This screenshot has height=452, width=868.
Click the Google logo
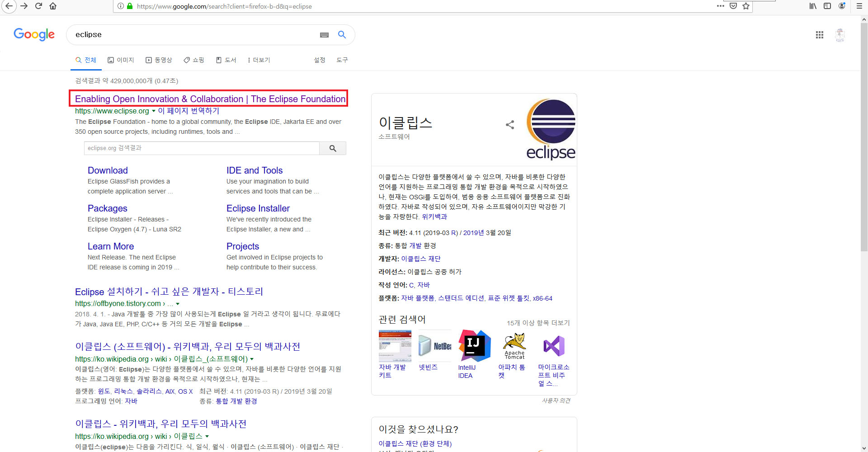pyautogui.click(x=34, y=34)
